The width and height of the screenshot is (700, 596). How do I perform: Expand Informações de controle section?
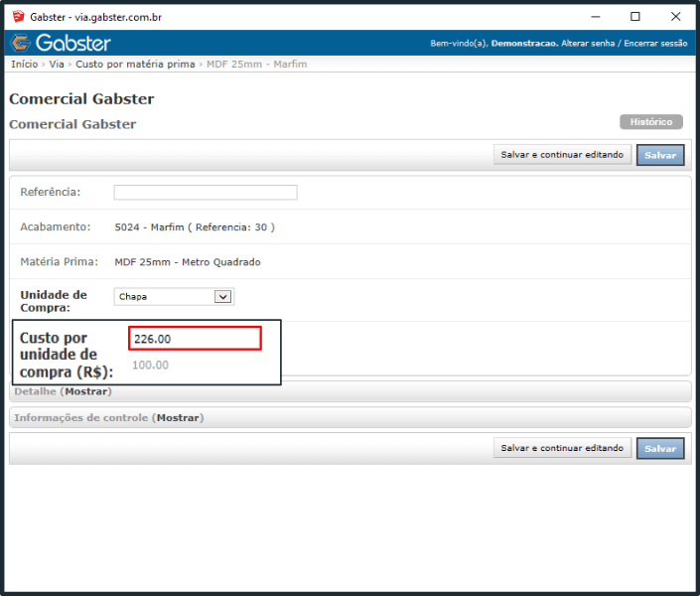point(178,418)
